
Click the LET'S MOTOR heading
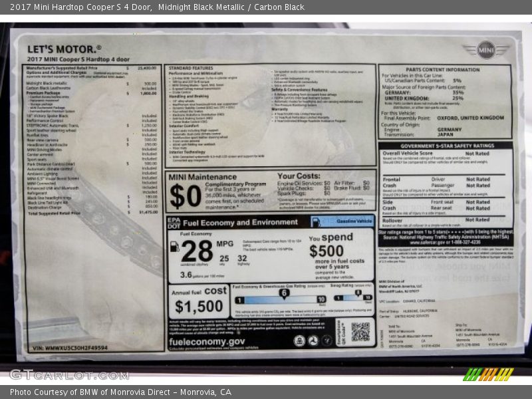point(64,49)
